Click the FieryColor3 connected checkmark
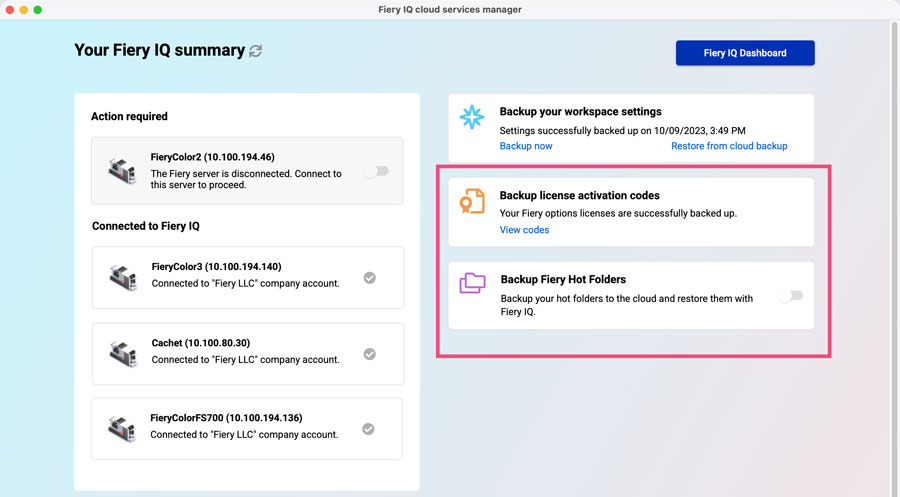The height and width of the screenshot is (497, 900). click(369, 277)
